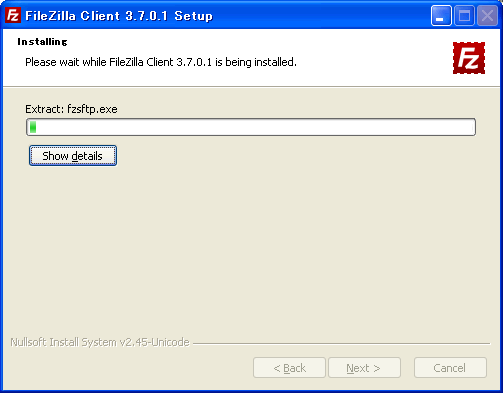Screen dimensions: 503x393
Task: Click the empty portion of the install progress bar
Action: coord(255,127)
